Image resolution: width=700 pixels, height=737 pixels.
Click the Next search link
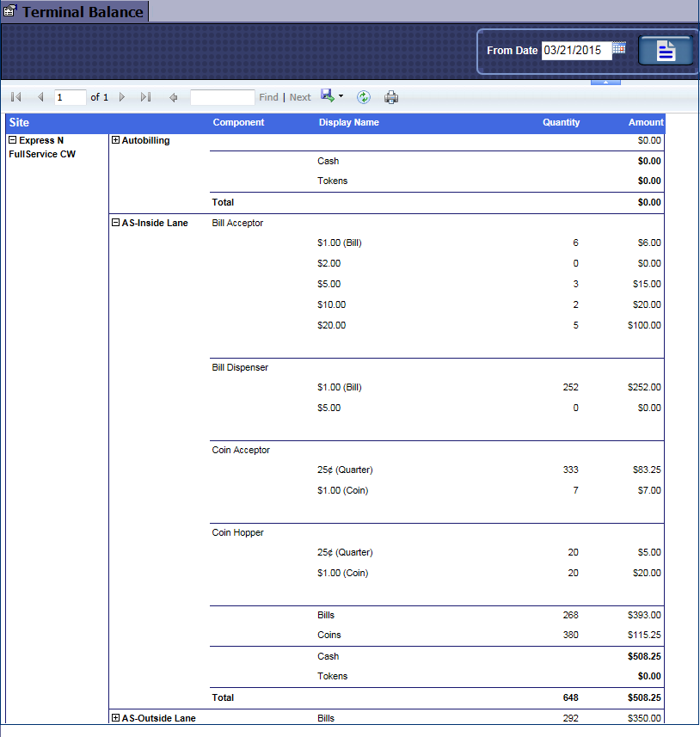click(x=300, y=97)
